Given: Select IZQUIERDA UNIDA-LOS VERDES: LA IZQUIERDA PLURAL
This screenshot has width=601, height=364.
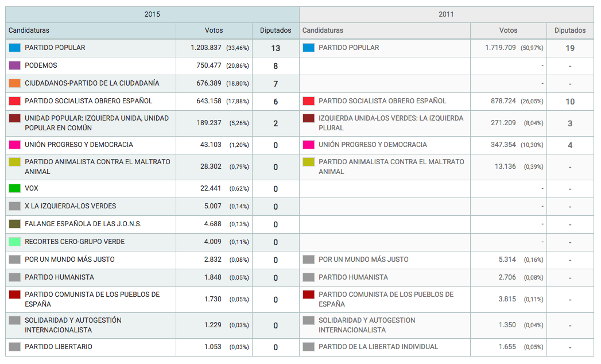Looking at the screenshot, I should click(391, 123).
